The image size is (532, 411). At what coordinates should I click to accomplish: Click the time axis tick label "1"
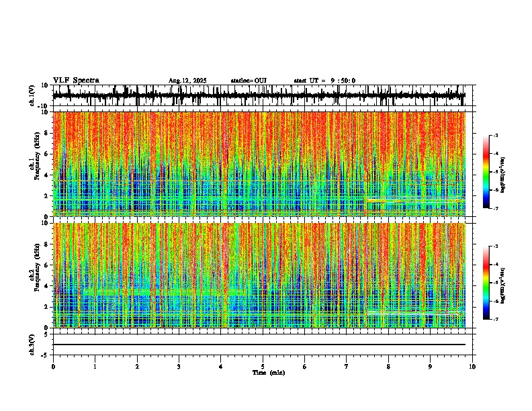pos(95,367)
